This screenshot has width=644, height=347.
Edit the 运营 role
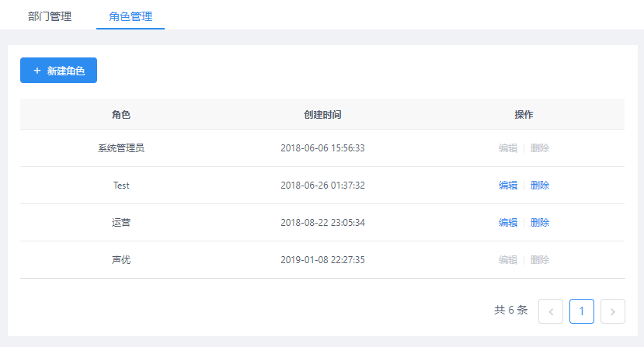(508, 223)
